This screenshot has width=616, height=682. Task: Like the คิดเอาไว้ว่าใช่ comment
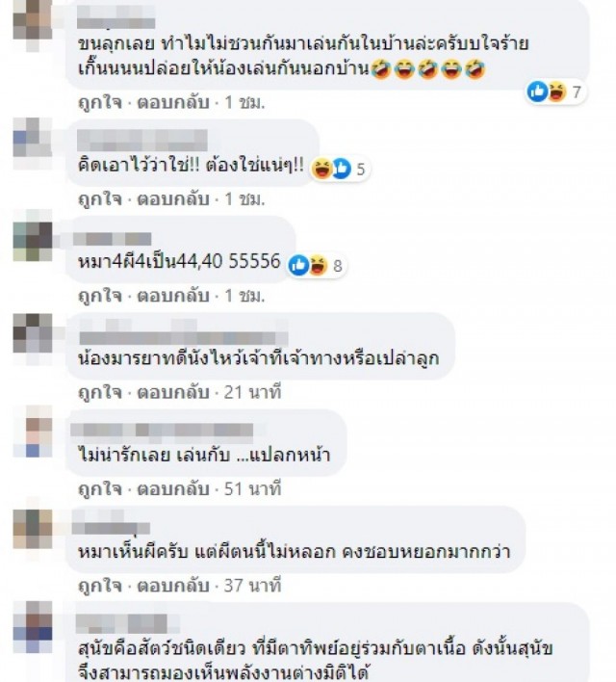click(100, 199)
